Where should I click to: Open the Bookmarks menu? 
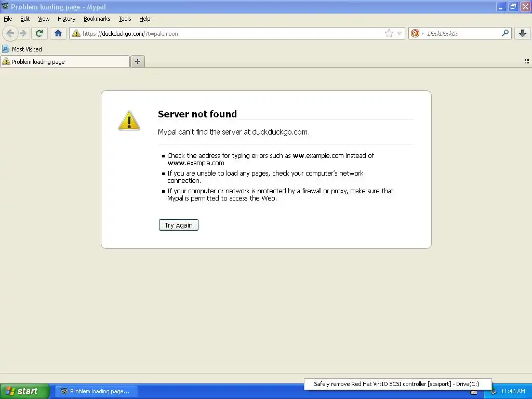coord(97,19)
